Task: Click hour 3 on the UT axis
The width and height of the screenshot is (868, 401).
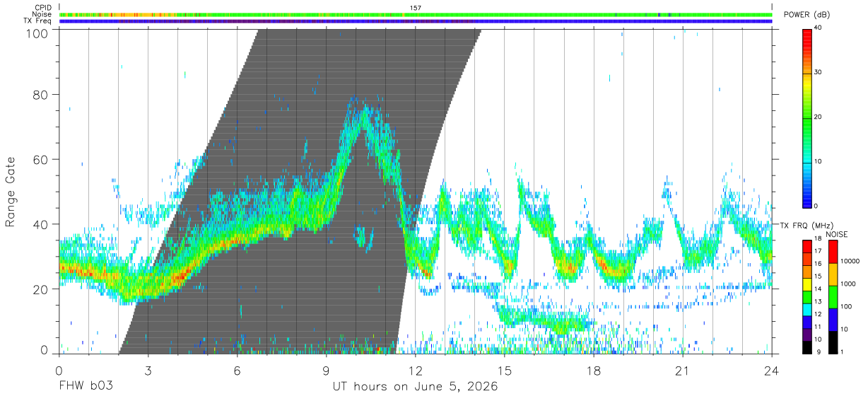Action: 148,369
